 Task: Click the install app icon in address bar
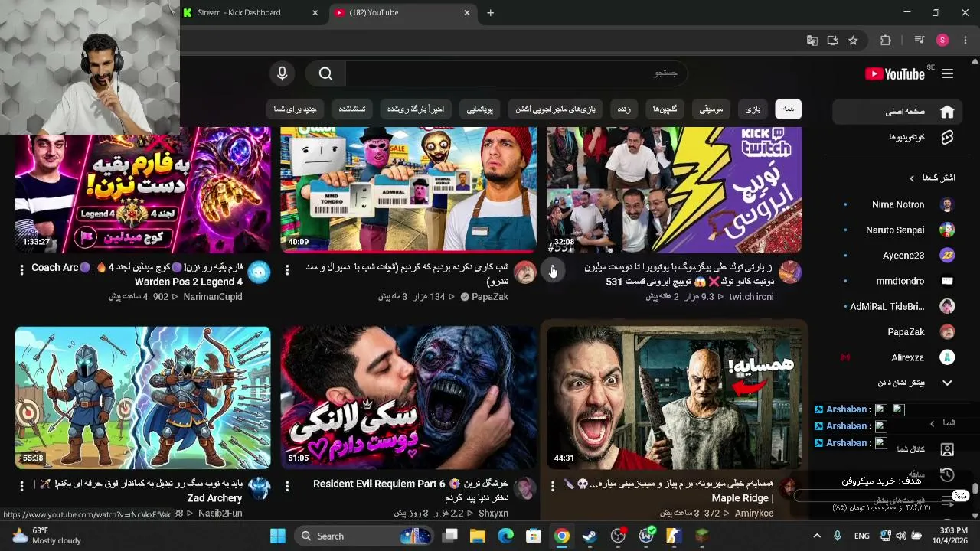tap(832, 41)
